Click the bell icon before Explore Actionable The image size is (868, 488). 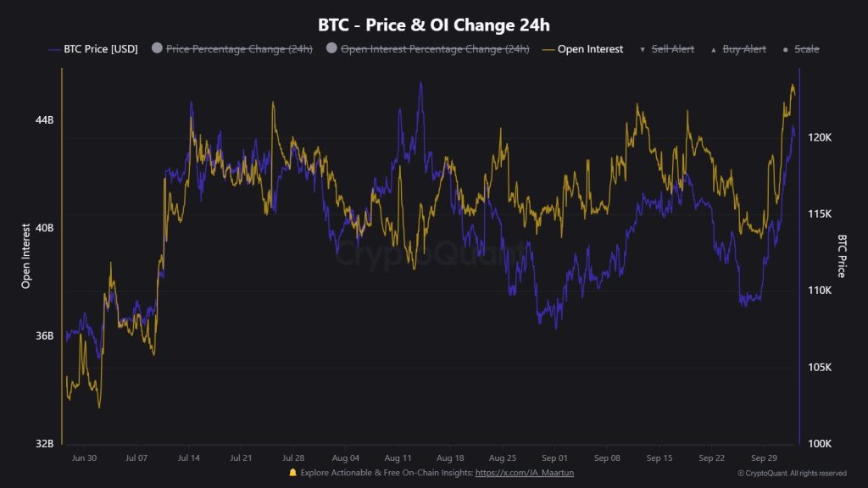click(x=293, y=472)
